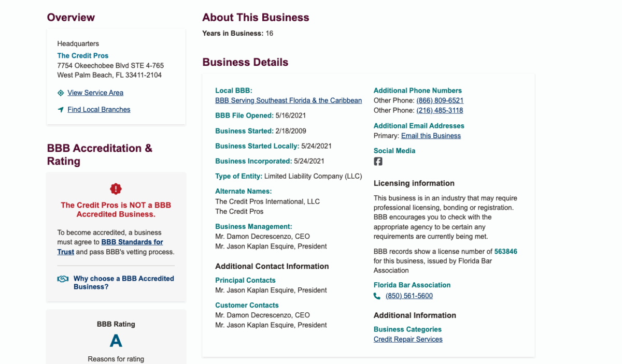Click the BBB Standards for Trust link
This screenshot has height=364, width=622.
pos(132,242)
